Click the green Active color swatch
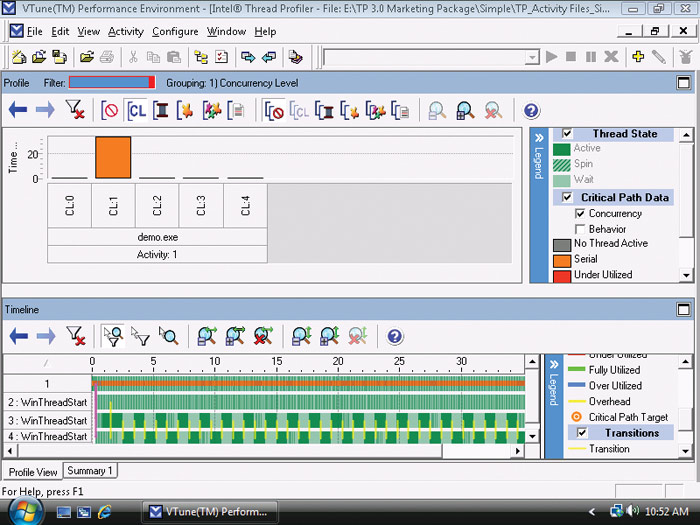700x525 pixels. 562,149
